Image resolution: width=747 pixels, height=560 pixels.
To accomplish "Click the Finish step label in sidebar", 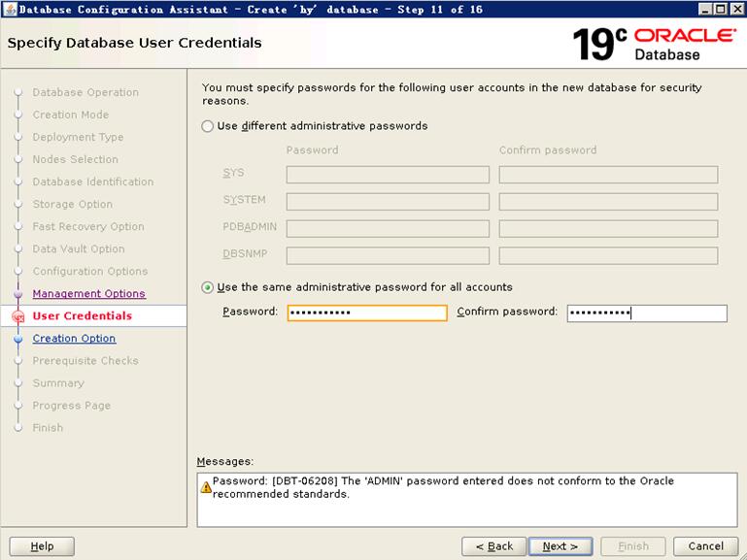I will pyautogui.click(x=48, y=428).
